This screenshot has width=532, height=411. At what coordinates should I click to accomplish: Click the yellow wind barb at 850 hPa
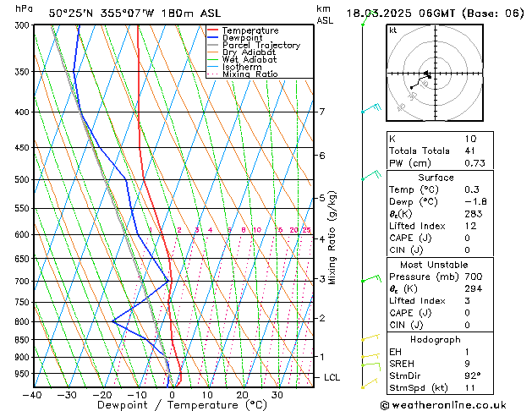tap(370, 337)
